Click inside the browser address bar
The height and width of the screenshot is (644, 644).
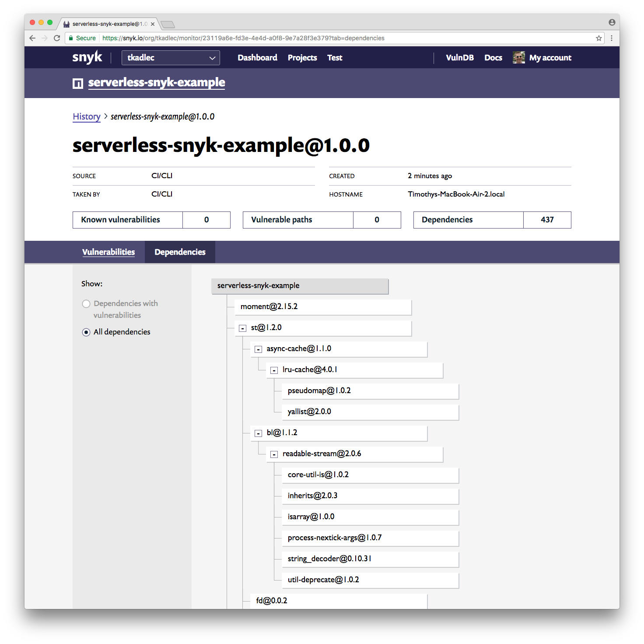(306, 38)
